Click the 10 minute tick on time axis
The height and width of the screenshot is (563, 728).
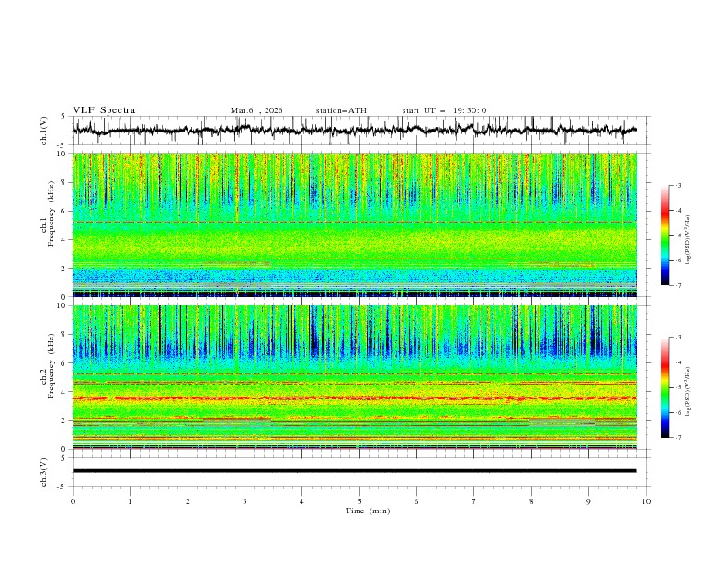[646, 500]
